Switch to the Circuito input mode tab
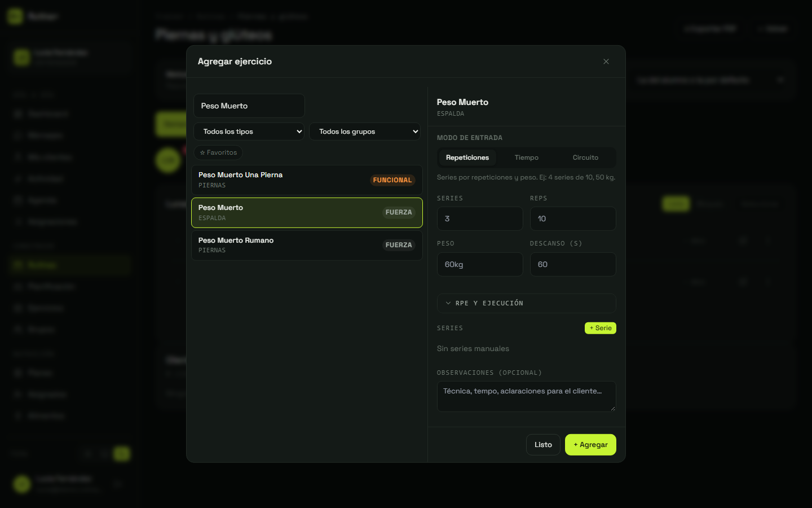Viewport: 812px width, 508px height. [585, 157]
